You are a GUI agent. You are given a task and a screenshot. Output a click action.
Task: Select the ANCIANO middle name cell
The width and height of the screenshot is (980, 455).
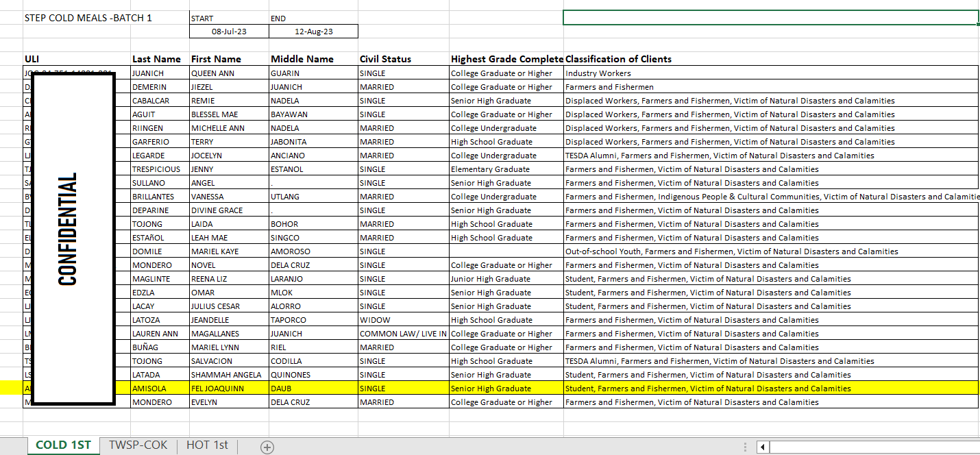(313, 156)
